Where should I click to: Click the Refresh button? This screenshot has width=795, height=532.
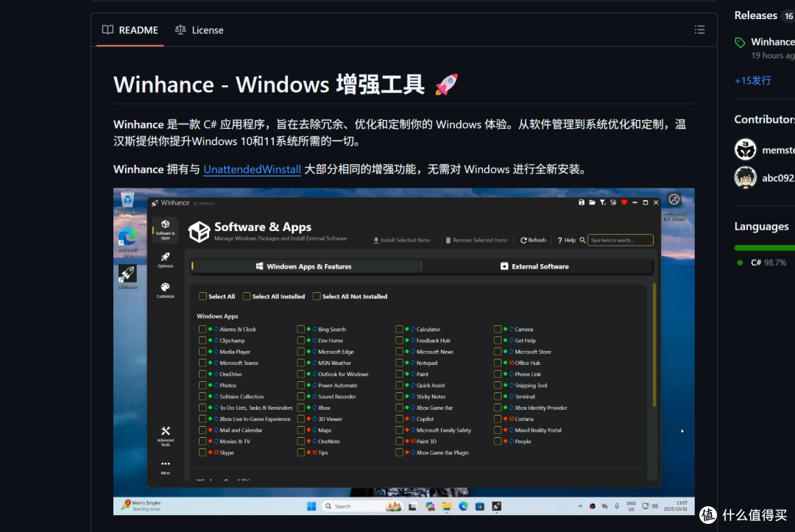[x=533, y=240]
